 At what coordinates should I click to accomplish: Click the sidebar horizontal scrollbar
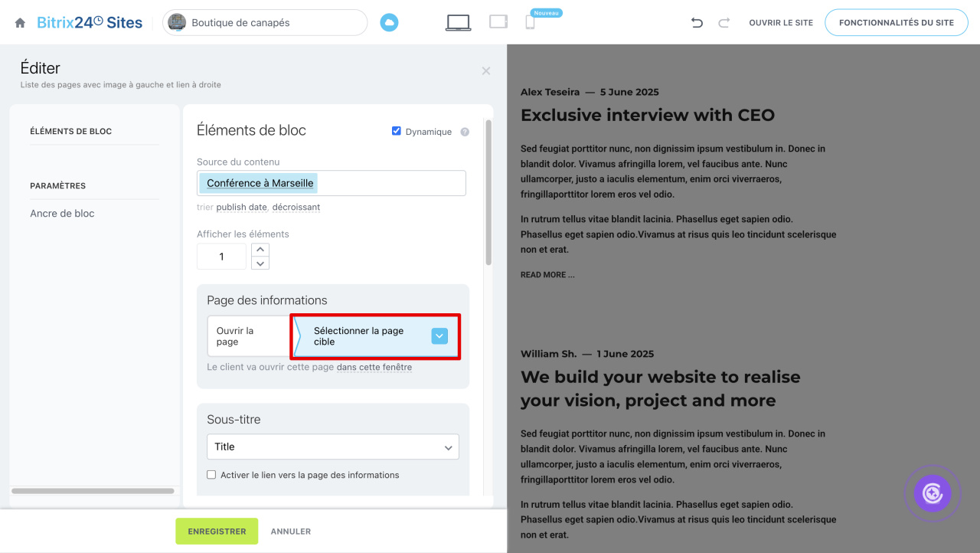[93, 491]
